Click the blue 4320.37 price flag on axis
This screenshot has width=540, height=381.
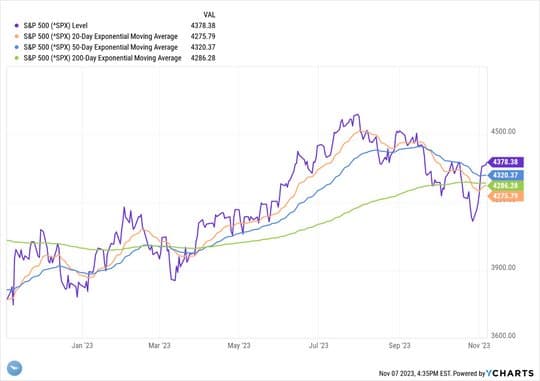(x=506, y=175)
